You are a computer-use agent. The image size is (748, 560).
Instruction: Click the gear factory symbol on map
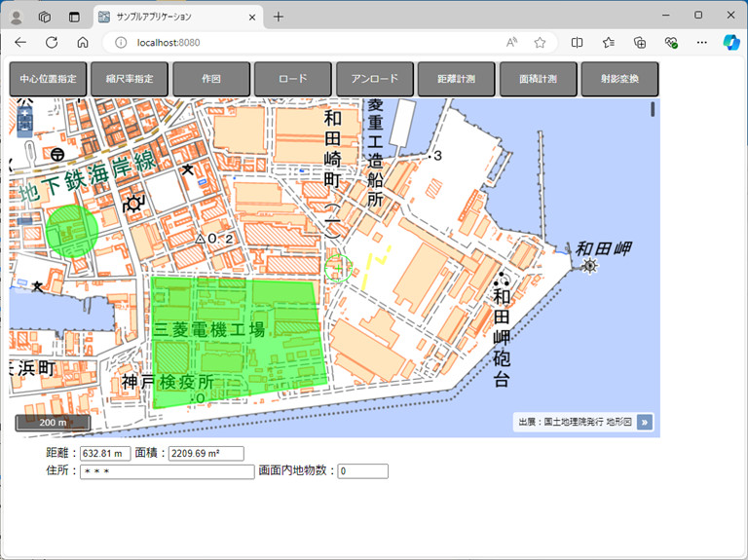point(132,205)
